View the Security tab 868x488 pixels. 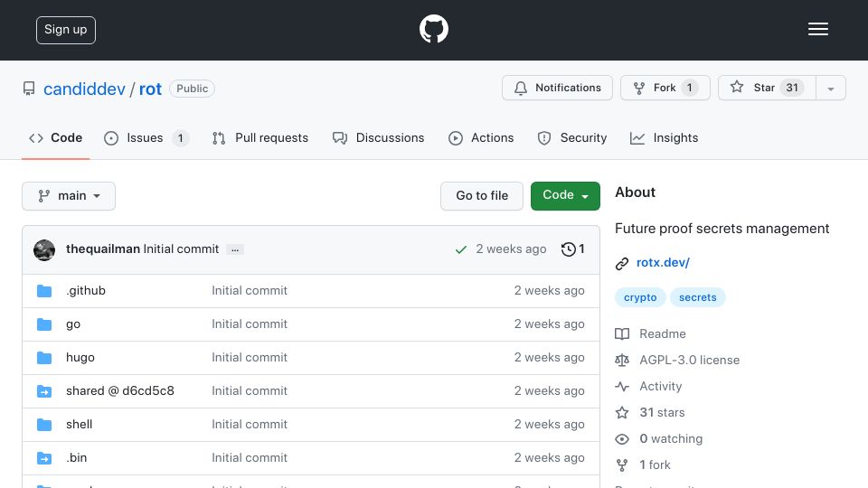[x=571, y=137]
